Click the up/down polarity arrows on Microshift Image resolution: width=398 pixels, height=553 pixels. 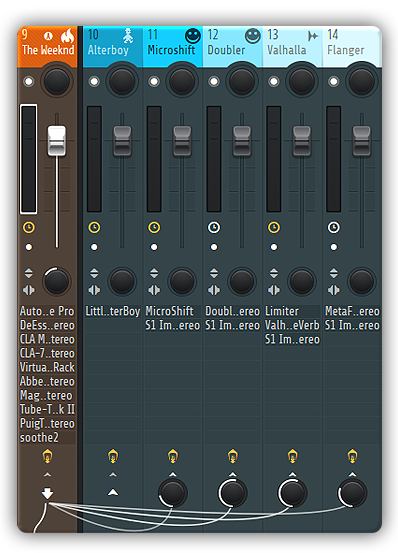click(x=154, y=273)
